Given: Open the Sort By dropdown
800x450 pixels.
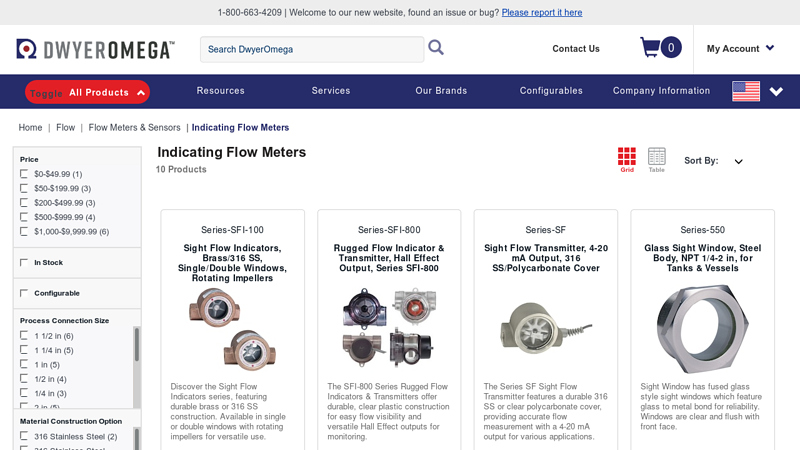Looking at the screenshot, I should tap(739, 162).
